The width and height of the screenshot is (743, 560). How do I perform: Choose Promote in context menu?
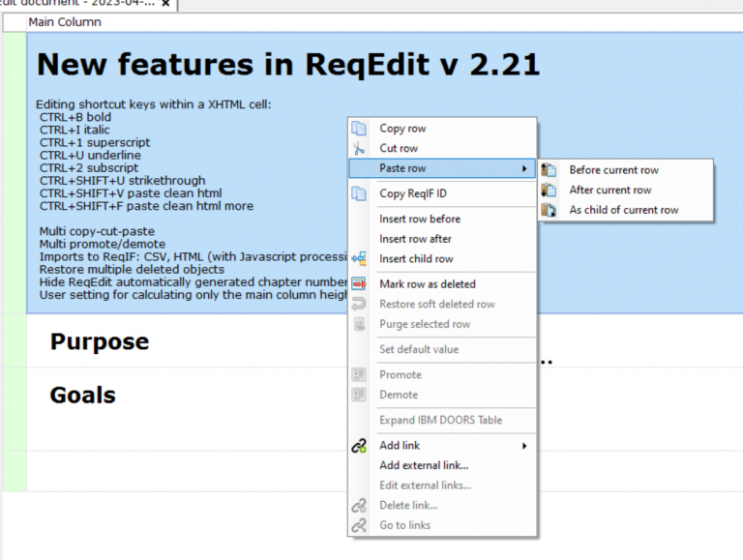click(x=442, y=374)
